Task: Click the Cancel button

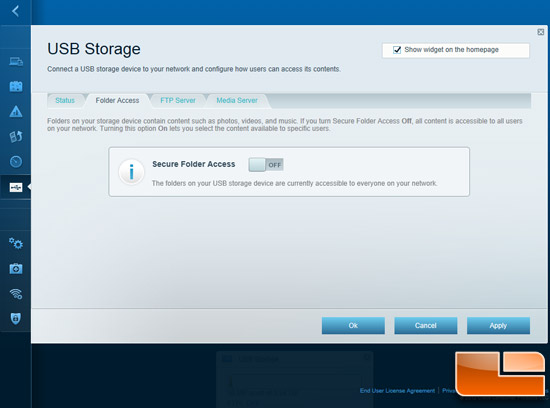Action: click(425, 326)
